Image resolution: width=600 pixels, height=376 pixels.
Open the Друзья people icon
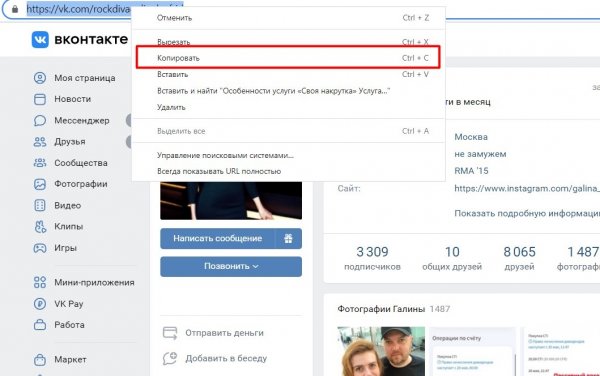coord(40,142)
